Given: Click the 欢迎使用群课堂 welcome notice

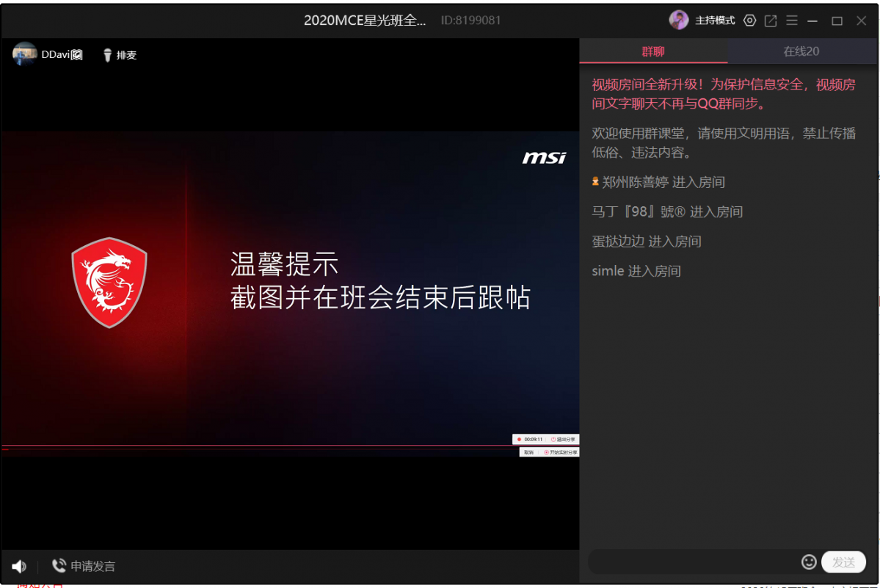Looking at the screenshot, I should pyautogui.click(x=724, y=142).
